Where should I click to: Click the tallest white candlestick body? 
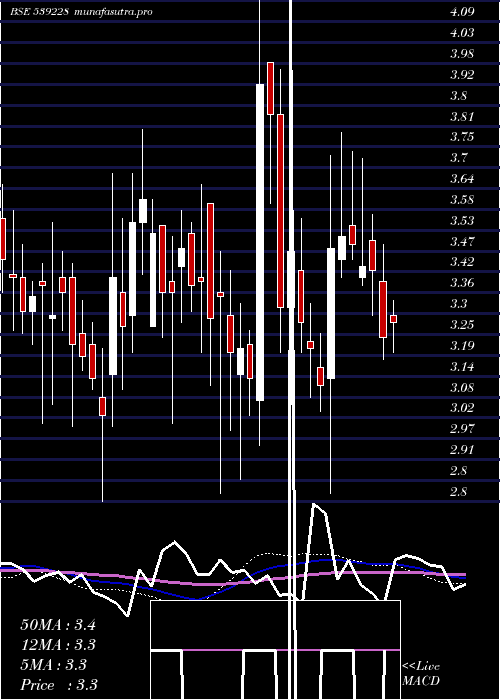(x=260, y=242)
